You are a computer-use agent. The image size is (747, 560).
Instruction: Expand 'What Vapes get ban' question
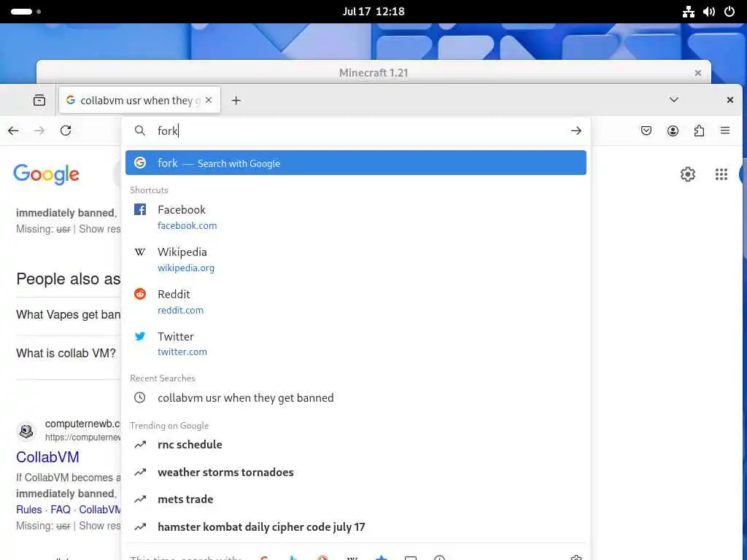(68, 315)
